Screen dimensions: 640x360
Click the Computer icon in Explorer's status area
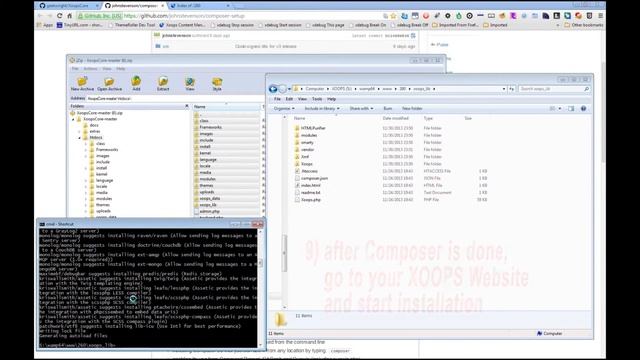[x=540, y=333]
